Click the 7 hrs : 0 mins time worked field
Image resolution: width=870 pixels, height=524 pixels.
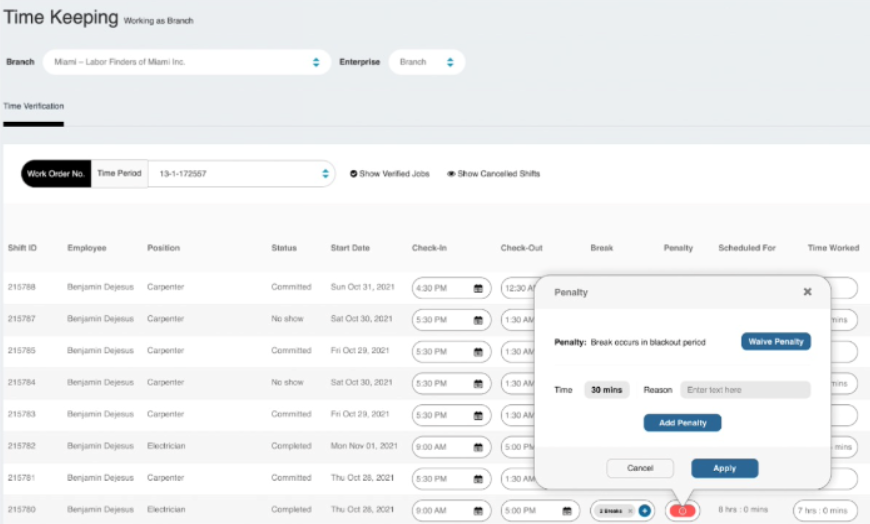coord(825,511)
